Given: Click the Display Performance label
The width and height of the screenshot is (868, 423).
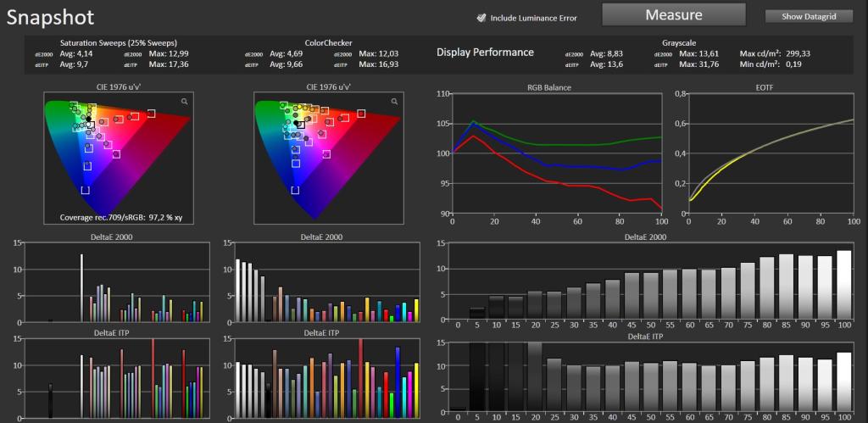Looking at the screenshot, I should [x=485, y=52].
